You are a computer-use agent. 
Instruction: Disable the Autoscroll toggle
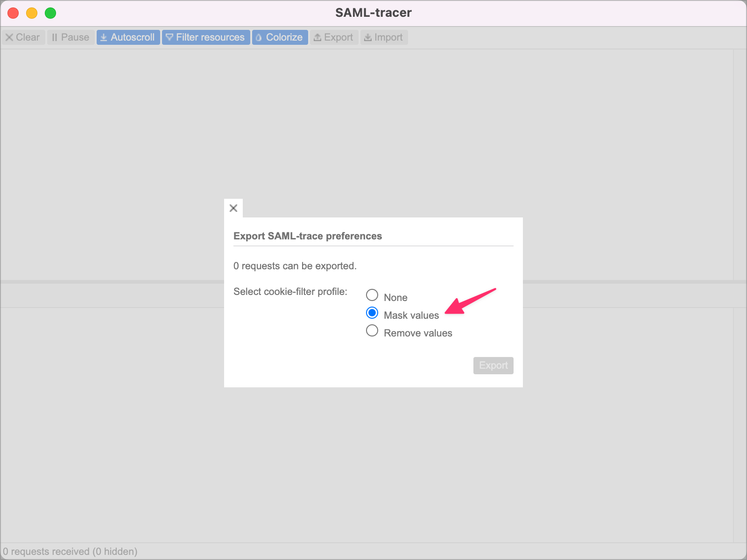[128, 37]
